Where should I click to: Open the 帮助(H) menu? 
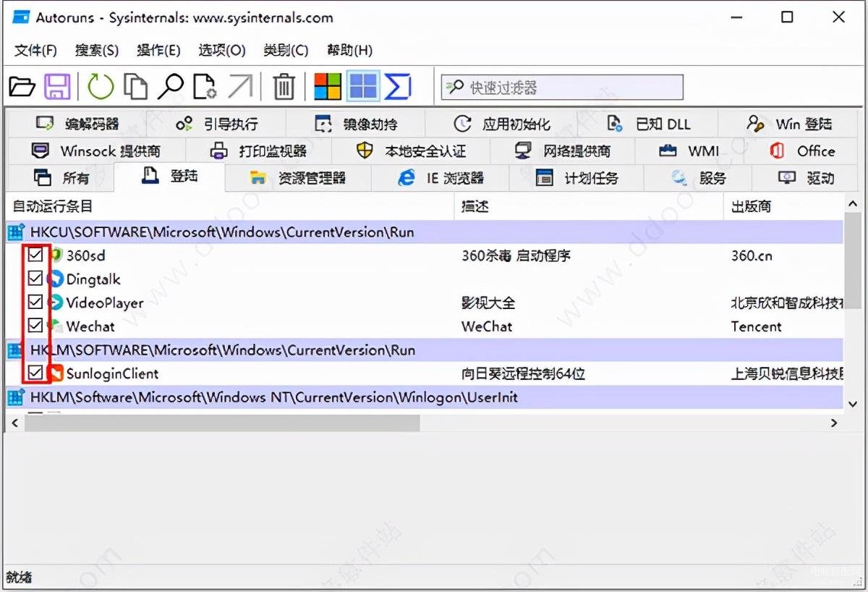[349, 50]
